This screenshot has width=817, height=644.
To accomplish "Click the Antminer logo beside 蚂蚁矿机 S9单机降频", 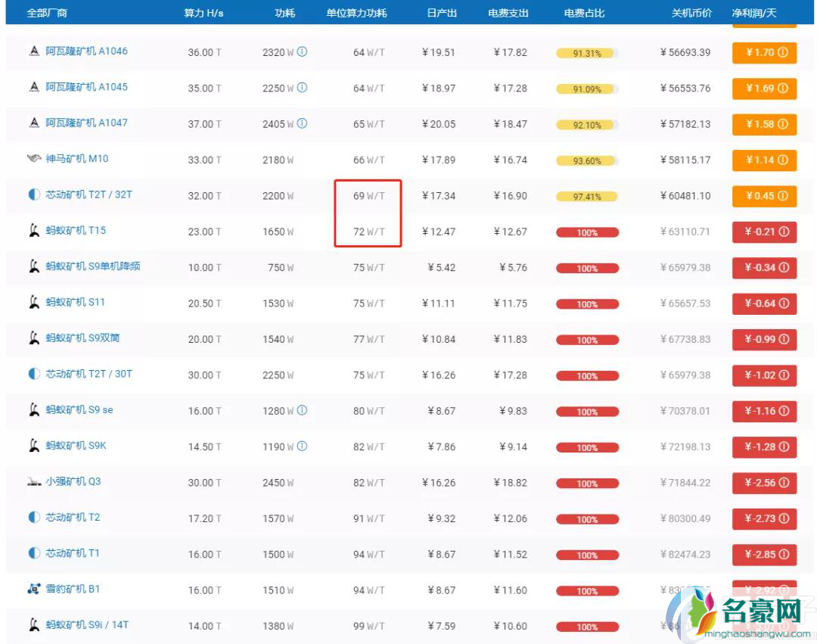I will (34, 266).
